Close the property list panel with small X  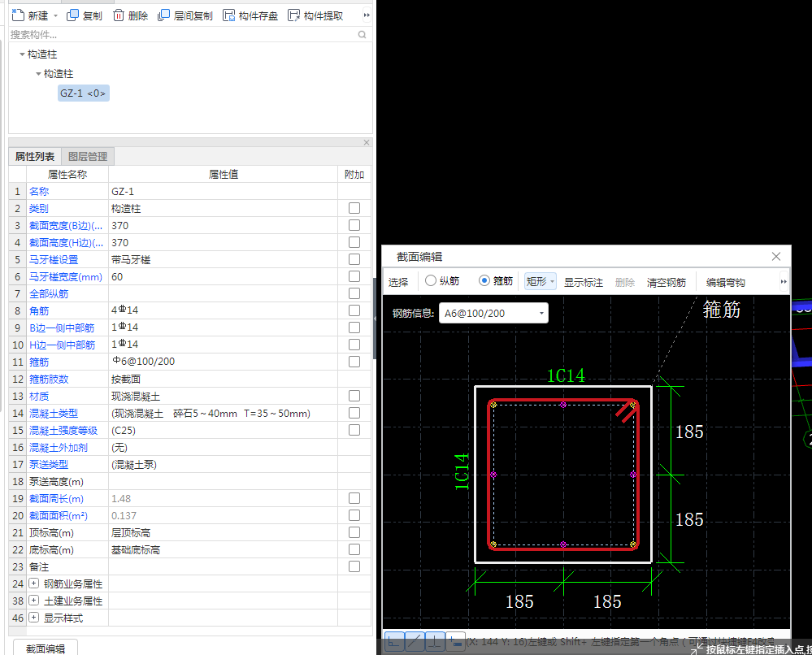[x=367, y=142]
